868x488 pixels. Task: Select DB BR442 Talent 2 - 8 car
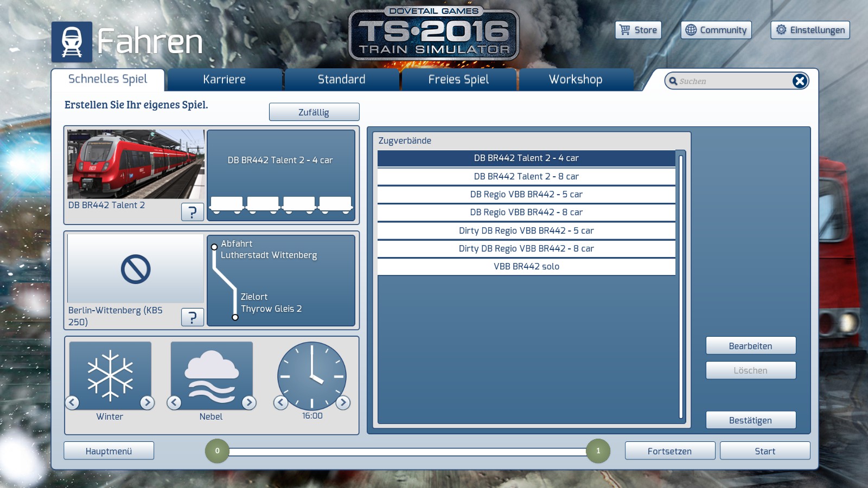(x=526, y=176)
